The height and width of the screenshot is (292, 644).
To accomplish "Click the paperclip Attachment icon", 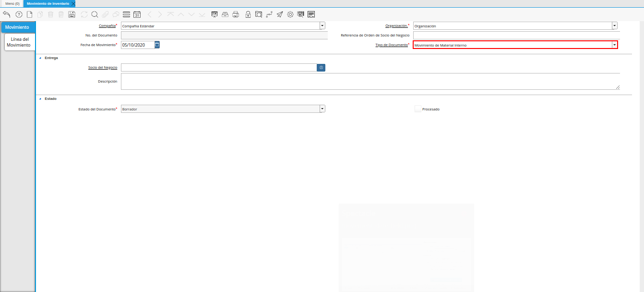I will [105, 14].
